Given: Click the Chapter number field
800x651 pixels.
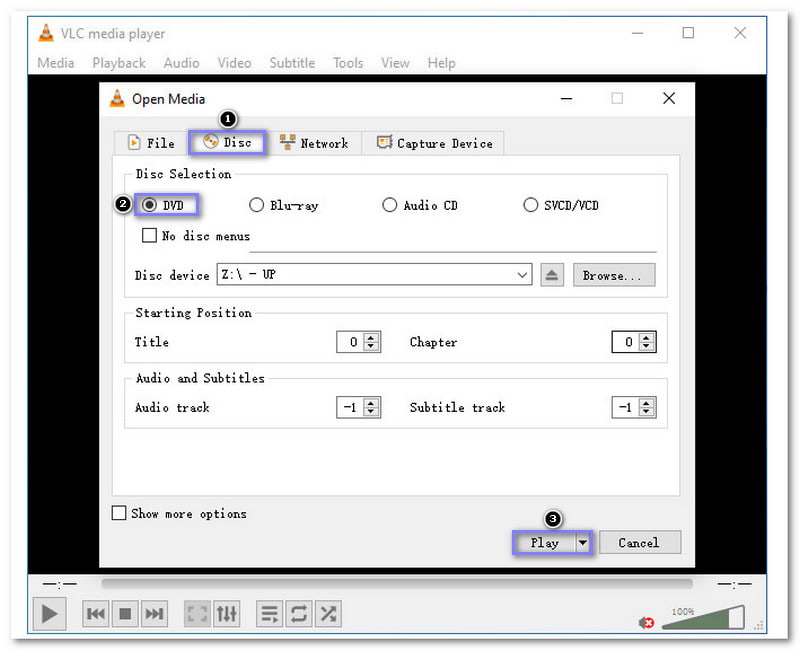Looking at the screenshot, I should (x=625, y=342).
